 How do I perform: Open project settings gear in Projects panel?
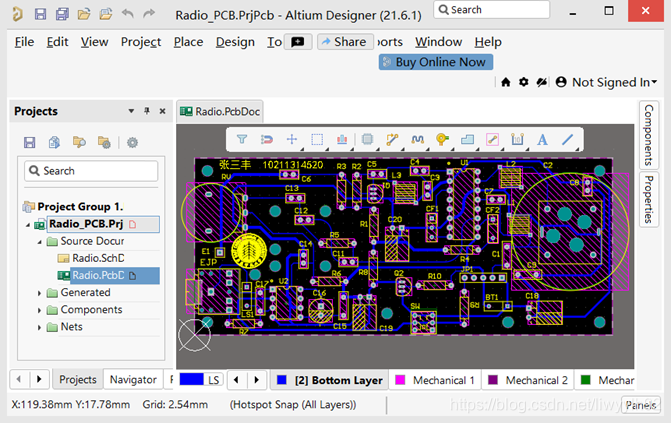point(133,143)
